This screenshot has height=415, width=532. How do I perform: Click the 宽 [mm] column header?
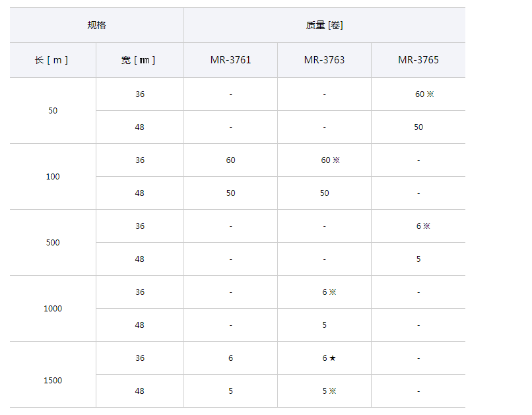pyautogui.click(x=139, y=60)
